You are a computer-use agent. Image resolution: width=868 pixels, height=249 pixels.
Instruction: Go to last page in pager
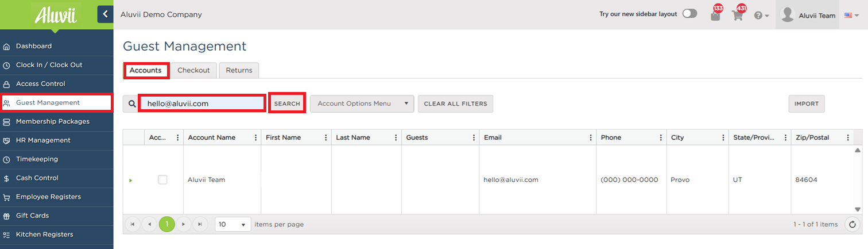(200, 224)
